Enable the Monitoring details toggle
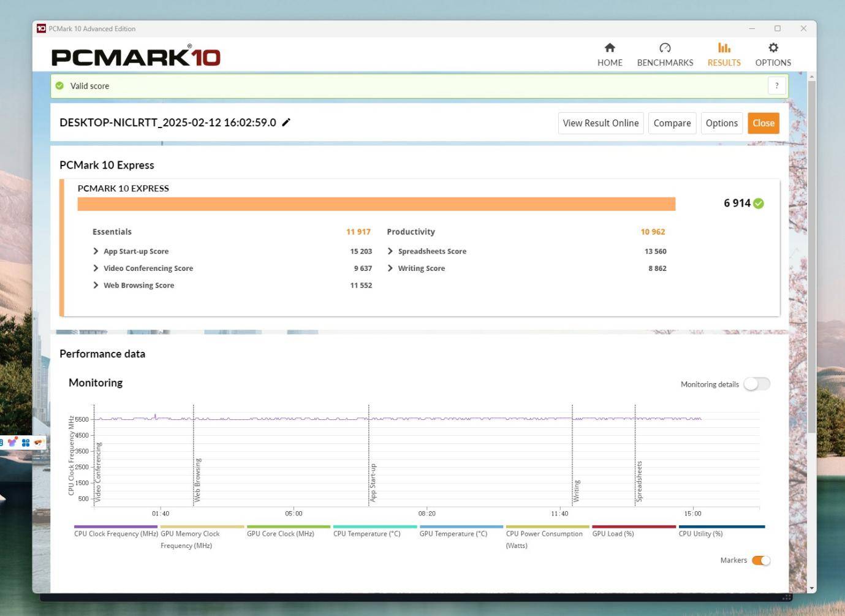 coord(757,384)
